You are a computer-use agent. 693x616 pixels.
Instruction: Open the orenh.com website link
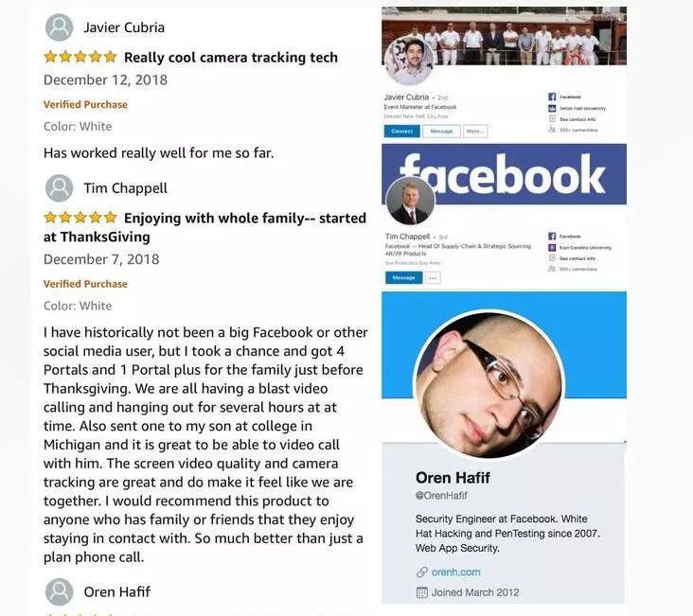click(455, 572)
